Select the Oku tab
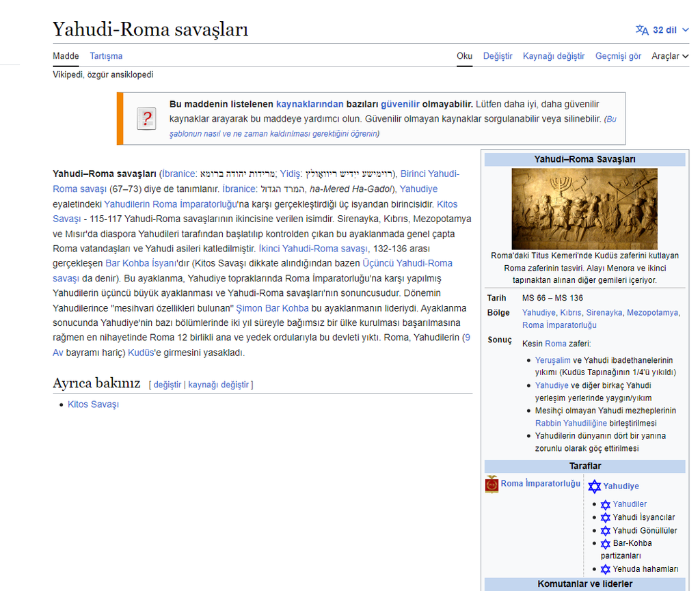This screenshot has width=700, height=591. (464, 56)
